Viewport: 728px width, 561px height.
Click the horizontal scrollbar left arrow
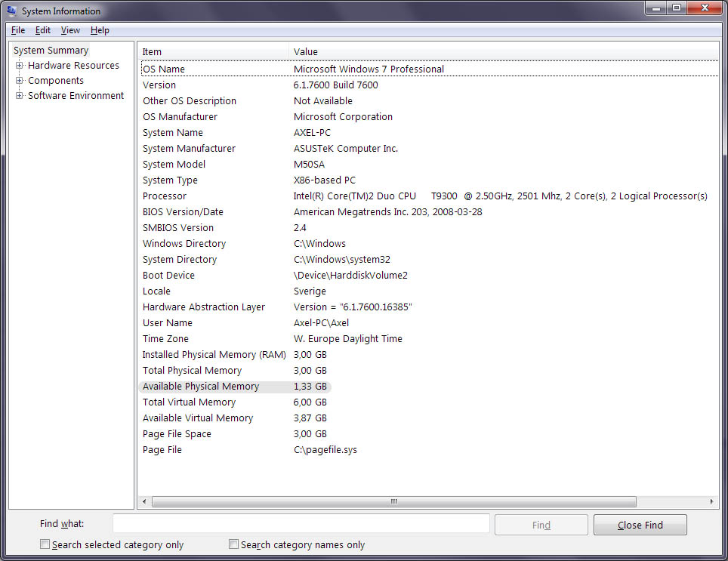144,501
